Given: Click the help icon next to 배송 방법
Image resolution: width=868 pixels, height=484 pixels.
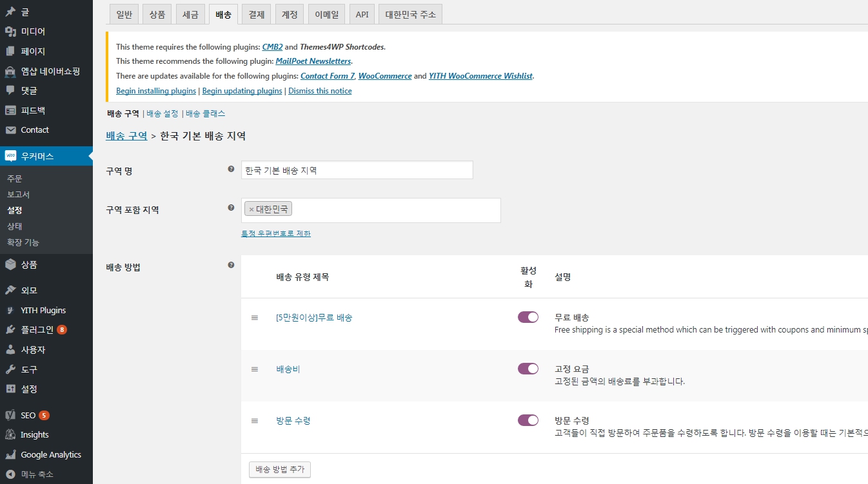Looking at the screenshot, I should point(230,263).
